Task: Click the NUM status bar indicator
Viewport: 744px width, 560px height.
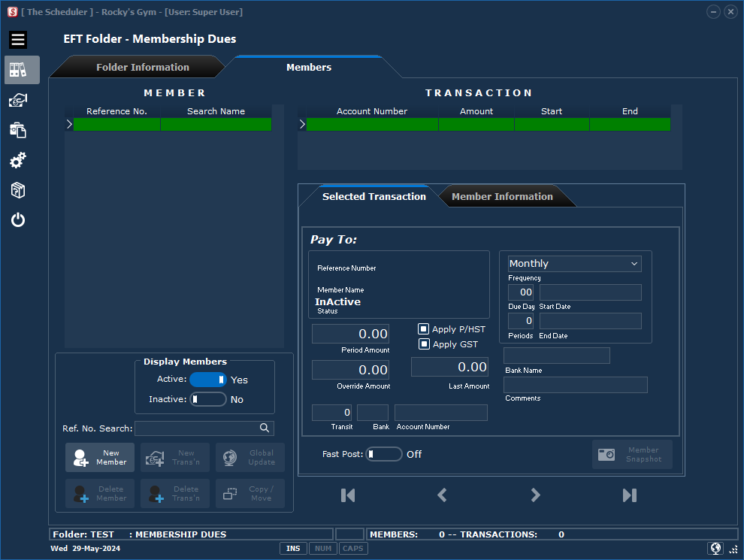Action: 323,548
